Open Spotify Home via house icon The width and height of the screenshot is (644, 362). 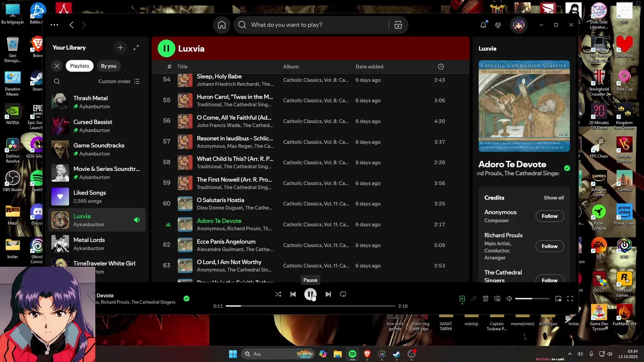[x=221, y=25]
